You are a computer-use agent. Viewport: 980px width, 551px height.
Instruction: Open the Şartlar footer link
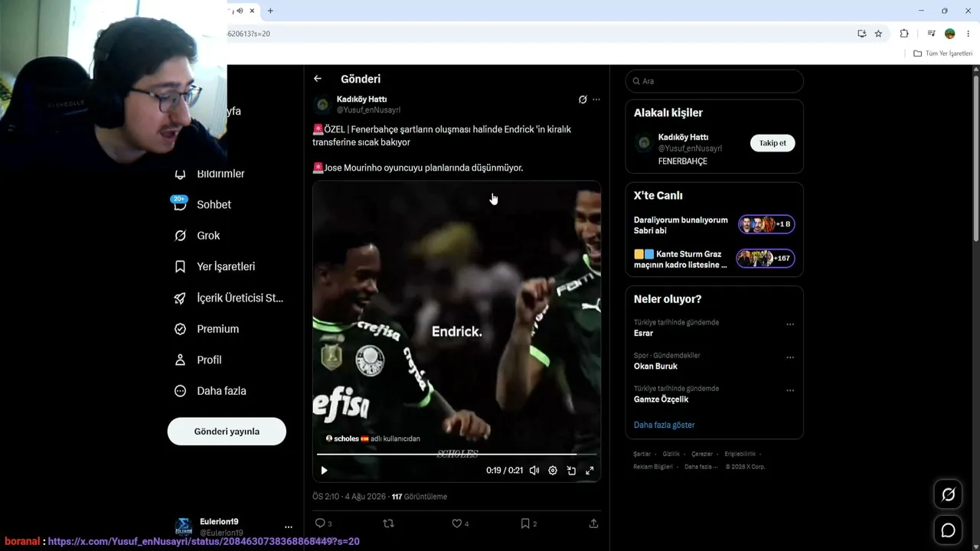642,455
